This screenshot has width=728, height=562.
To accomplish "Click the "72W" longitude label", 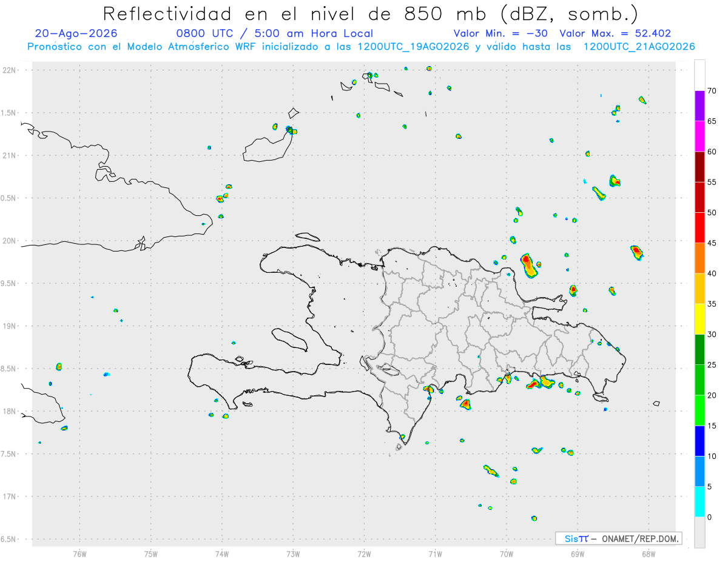I will pos(364,554).
